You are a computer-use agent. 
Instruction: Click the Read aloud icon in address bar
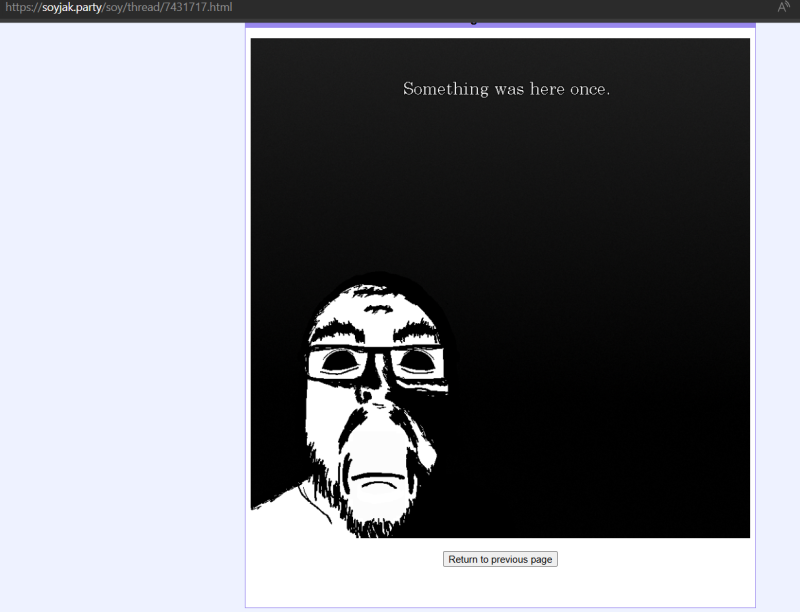coord(784,7)
